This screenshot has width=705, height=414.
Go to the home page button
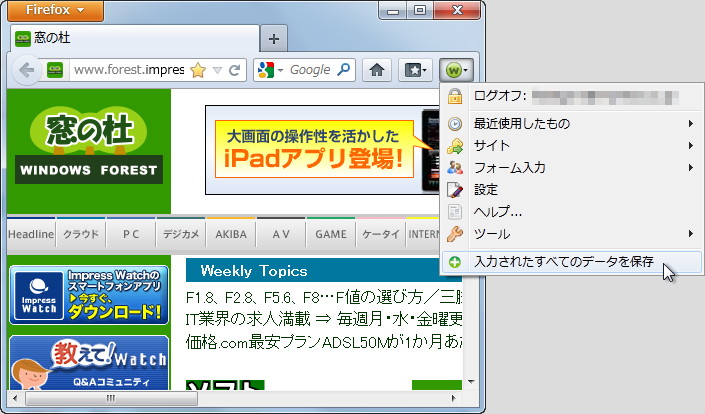(x=377, y=70)
